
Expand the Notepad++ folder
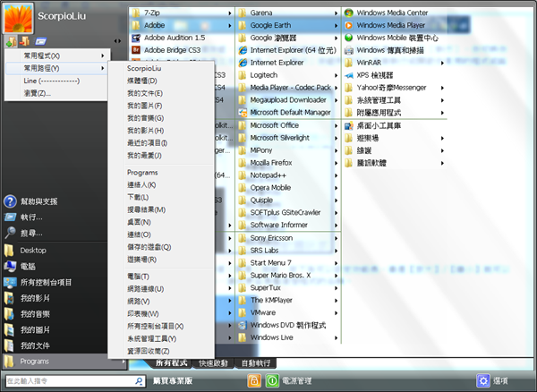pyautogui.click(x=288, y=175)
